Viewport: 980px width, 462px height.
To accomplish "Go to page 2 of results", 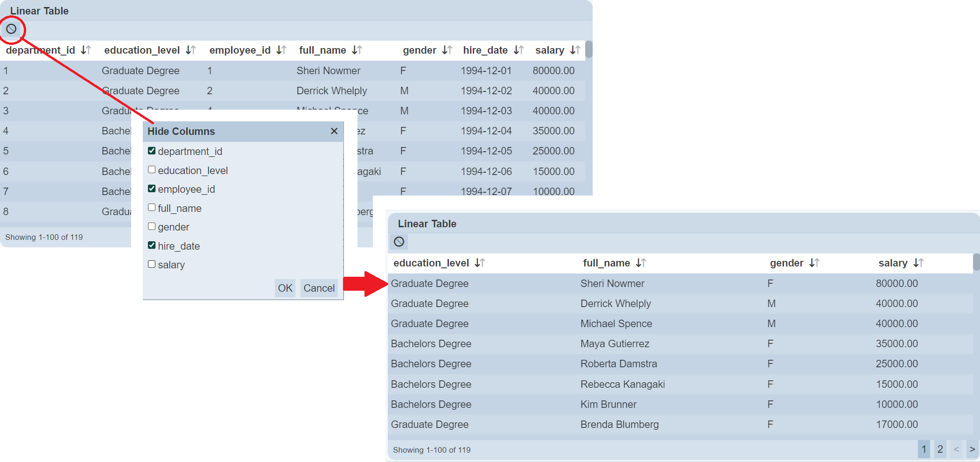I will (940, 449).
